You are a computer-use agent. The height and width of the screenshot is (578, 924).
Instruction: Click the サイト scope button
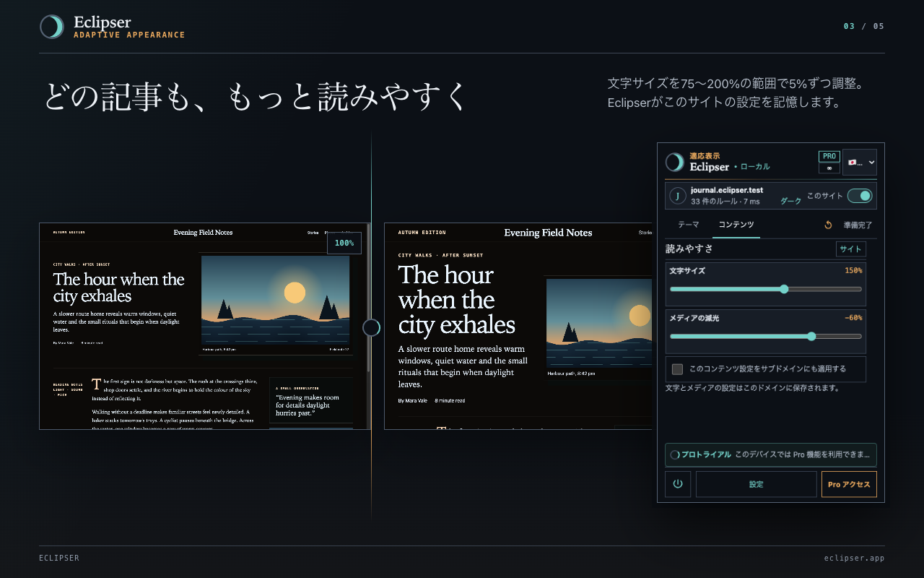851,249
